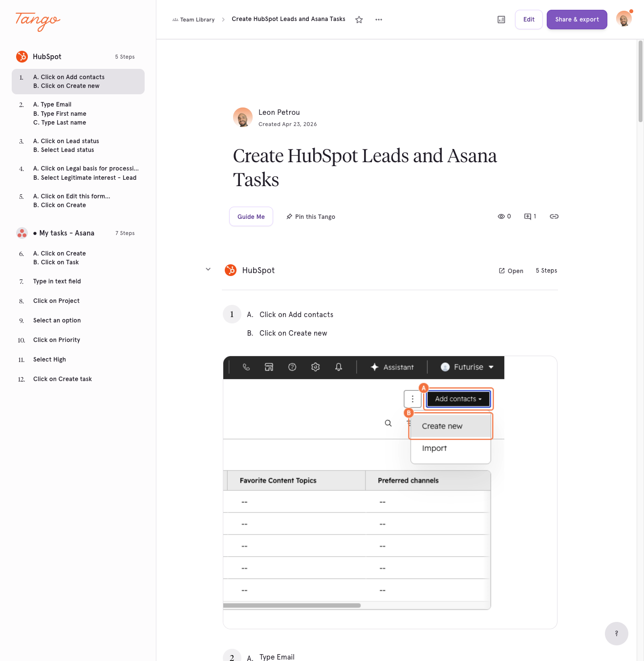The width and height of the screenshot is (644, 661).
Task: Click step text 'Click on Create new'
Action: coord(293,333)
